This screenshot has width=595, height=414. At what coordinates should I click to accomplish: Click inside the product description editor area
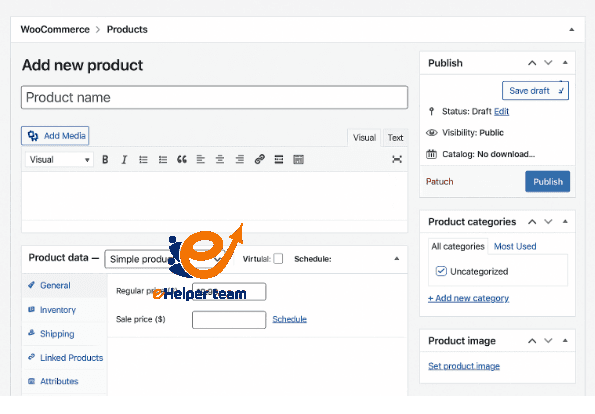[x=214, y=195]
